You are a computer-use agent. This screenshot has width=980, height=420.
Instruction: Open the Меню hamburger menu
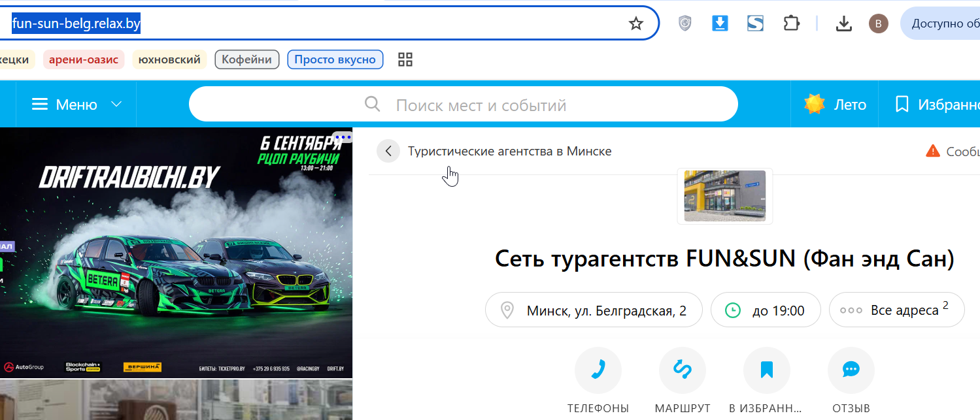pyautogui.click(x=65, y=105)
